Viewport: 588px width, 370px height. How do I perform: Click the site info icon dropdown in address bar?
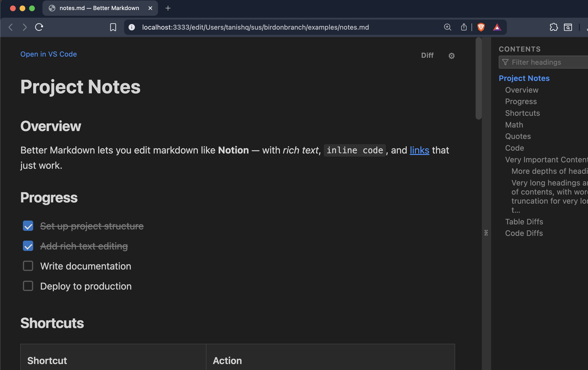click(132, 27)
